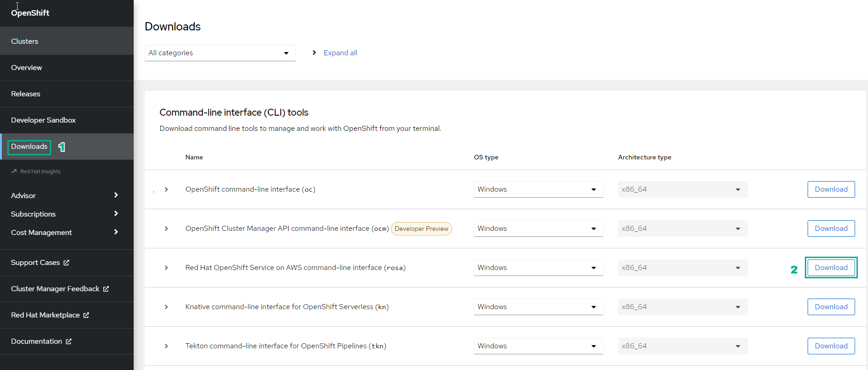Click the Expand all link
Viewport: 868px width, 370px height.
tap(340, 53)
